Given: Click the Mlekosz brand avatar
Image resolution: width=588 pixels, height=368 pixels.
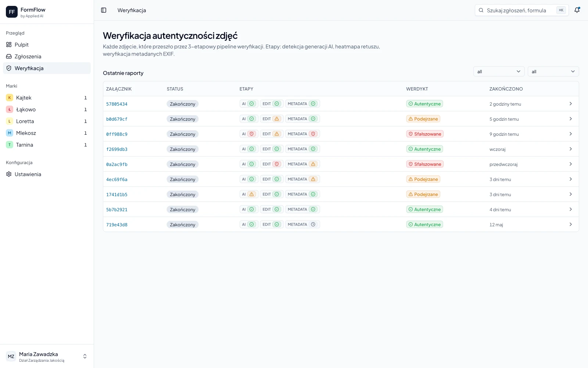Looking at the screenshot, I should coord(10,133).
